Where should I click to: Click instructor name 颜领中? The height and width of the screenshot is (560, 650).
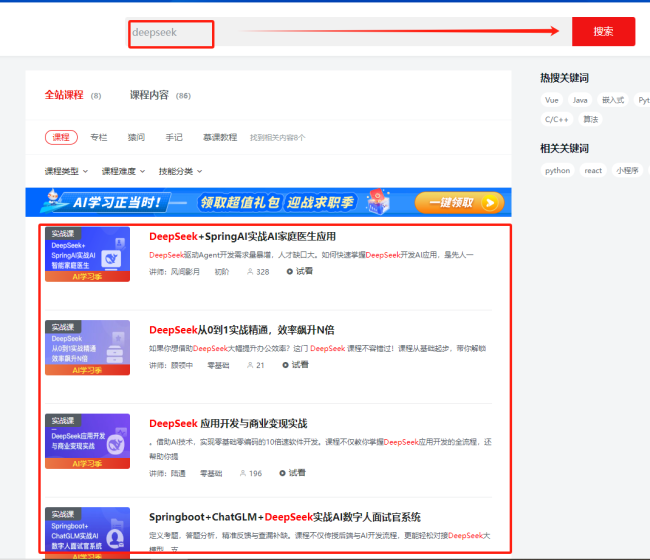[x=182, y=365]
